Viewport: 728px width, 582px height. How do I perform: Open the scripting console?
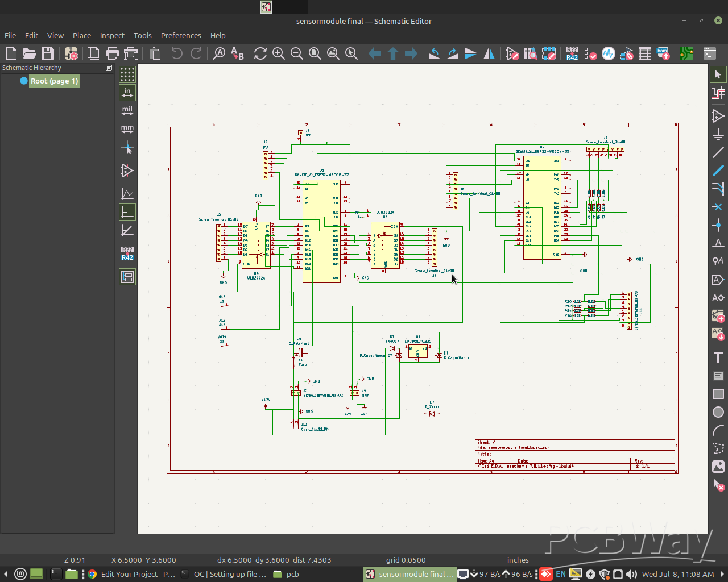tap(710, 53)
